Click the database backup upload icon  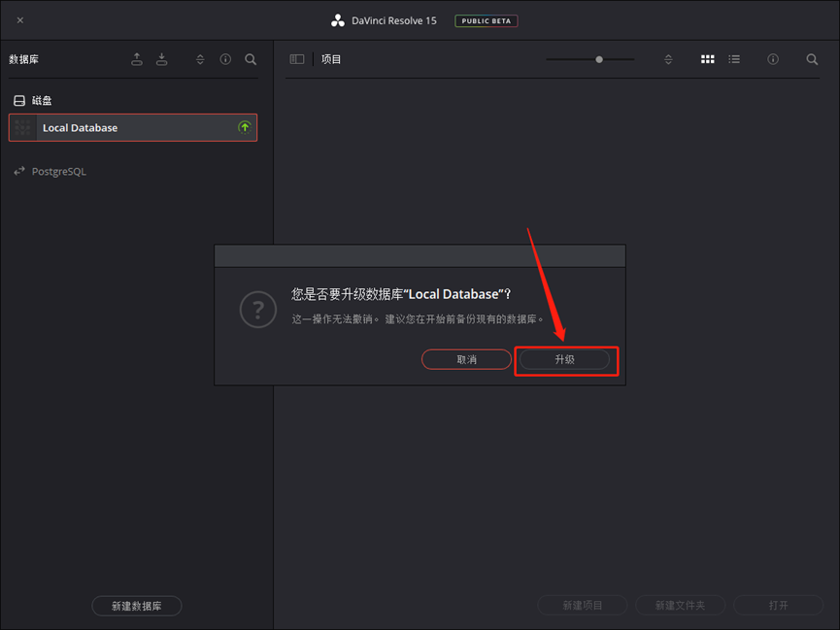point(137,59)
